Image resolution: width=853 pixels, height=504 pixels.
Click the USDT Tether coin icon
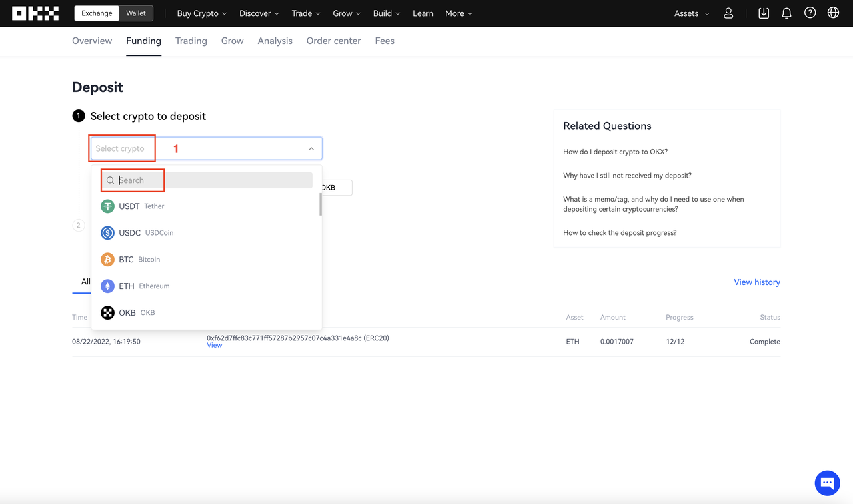coord(107,206)
